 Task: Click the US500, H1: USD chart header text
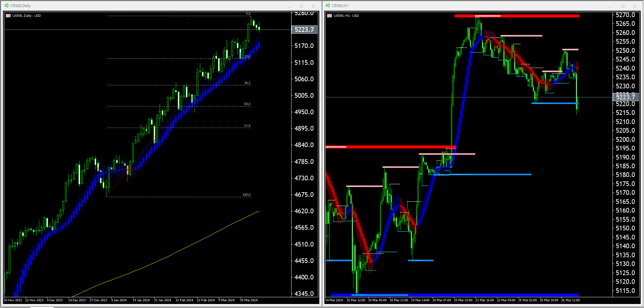tap(346, 16)
